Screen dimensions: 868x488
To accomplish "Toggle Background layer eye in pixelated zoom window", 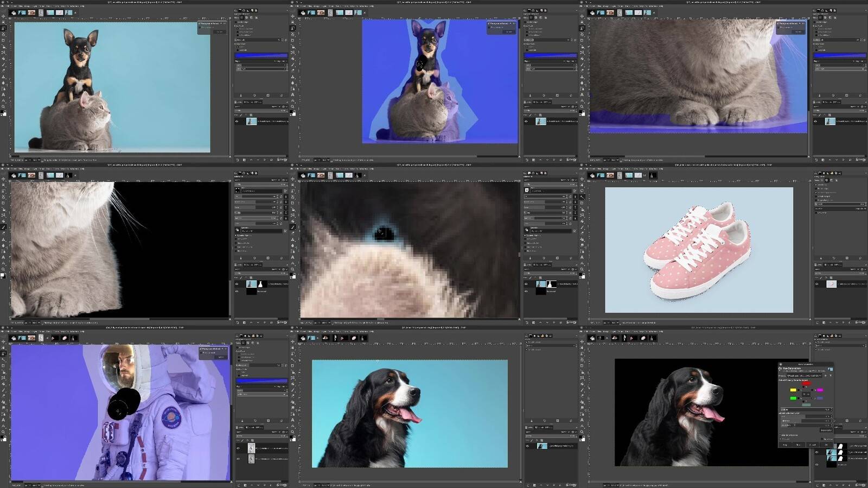I will (526, 291).
